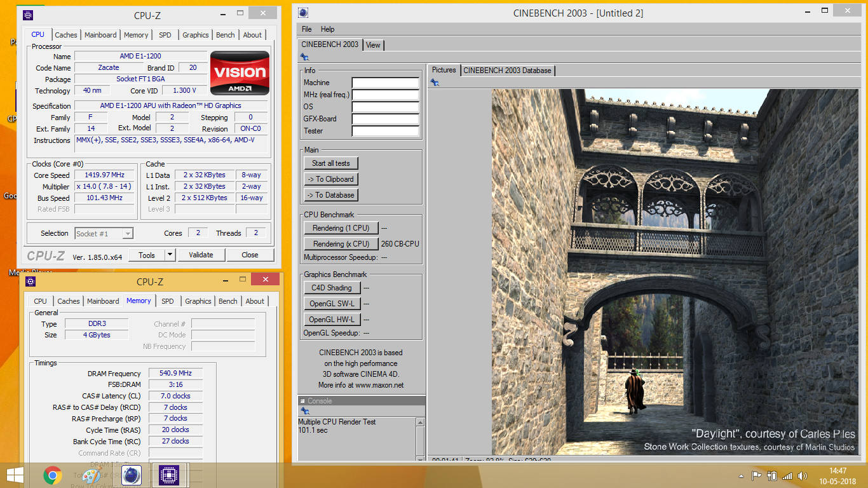
Task: Switch to the View tab in CINEBENCH
Action: pyautogui.click(x=373, y=45)
